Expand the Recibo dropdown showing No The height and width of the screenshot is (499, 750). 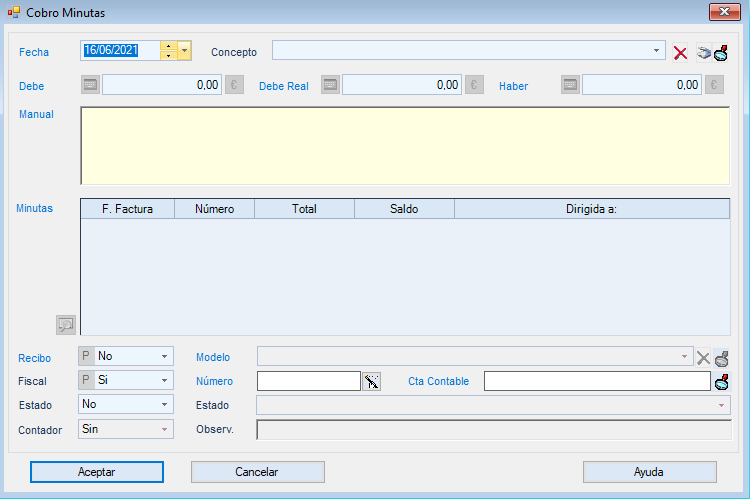164,356
